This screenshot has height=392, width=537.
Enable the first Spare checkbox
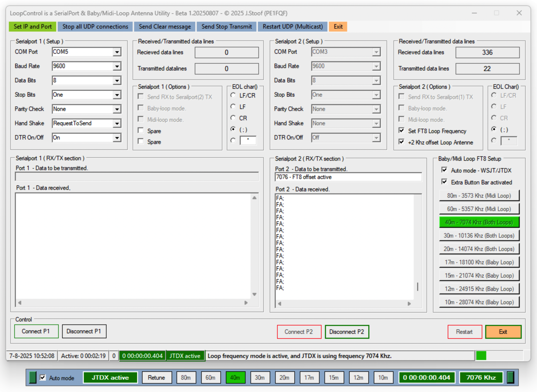click(x=141, y=130)
